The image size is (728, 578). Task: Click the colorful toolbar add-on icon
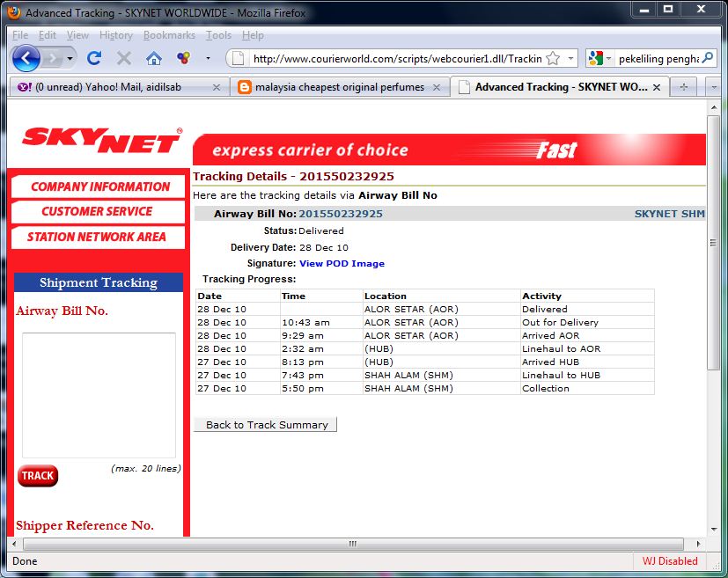click(183, 58)
